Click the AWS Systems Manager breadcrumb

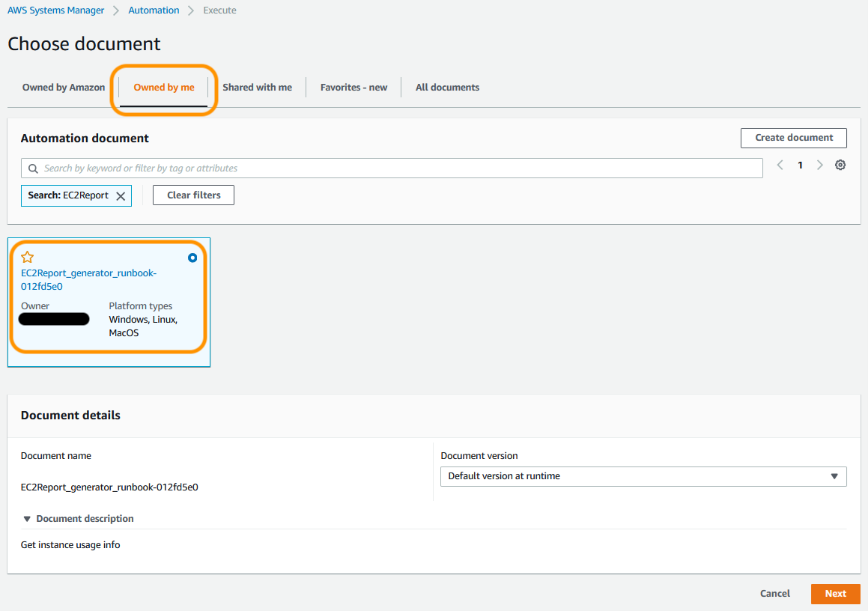55,10
